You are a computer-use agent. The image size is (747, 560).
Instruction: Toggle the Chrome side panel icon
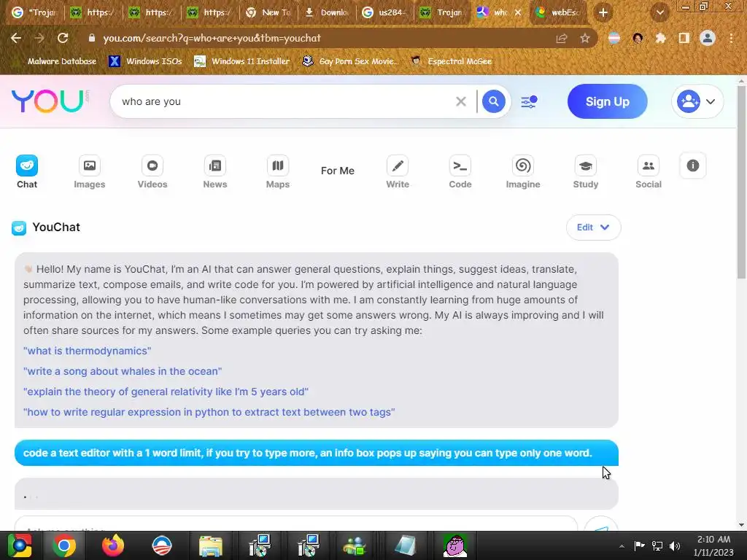(684, 38)
